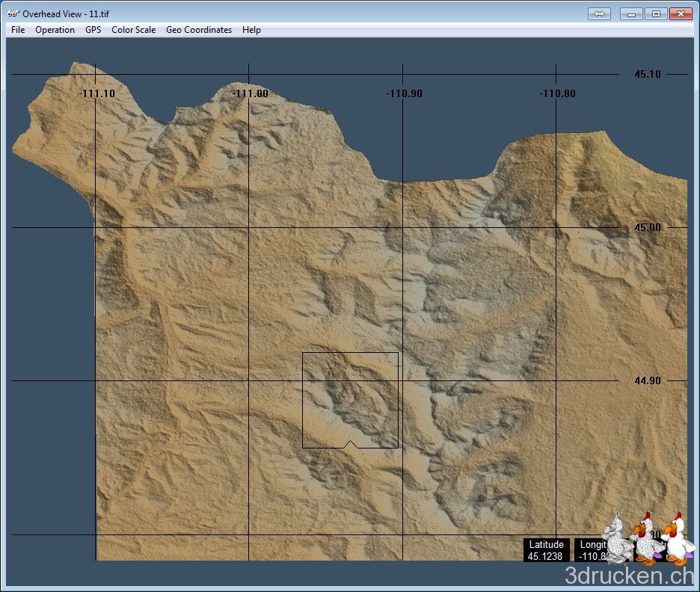Open the Operation menu
This screenshot has width=700, height=592.
[x=55, y=30]
